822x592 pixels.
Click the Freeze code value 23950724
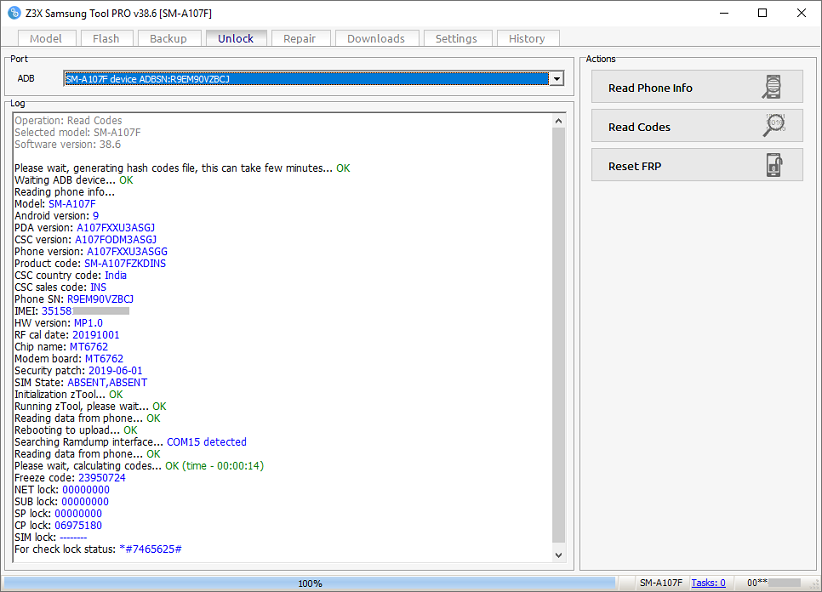pyautogui.click(x=102, y=478)
